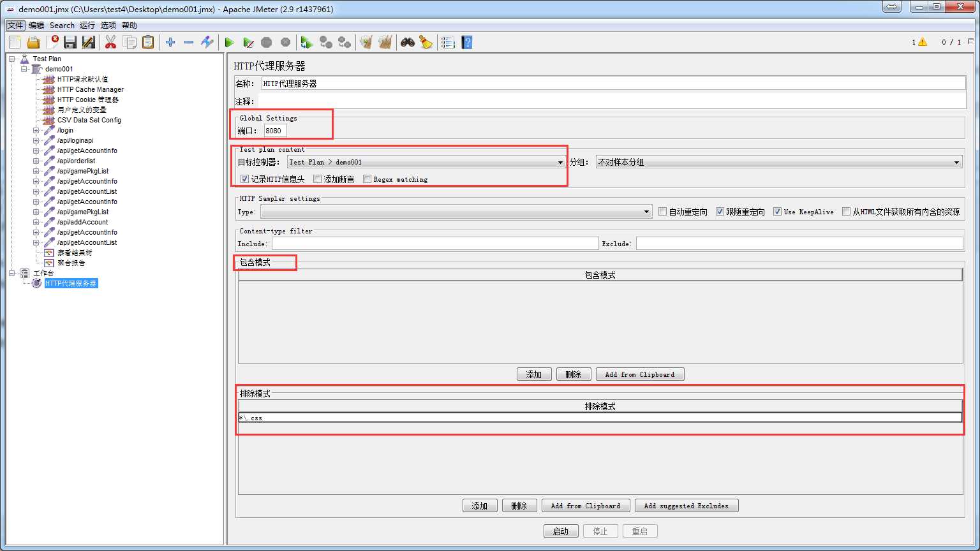Collapse the Test Plan tree node
This screenshot has width=980, height=551.
(x=12, y=59)
